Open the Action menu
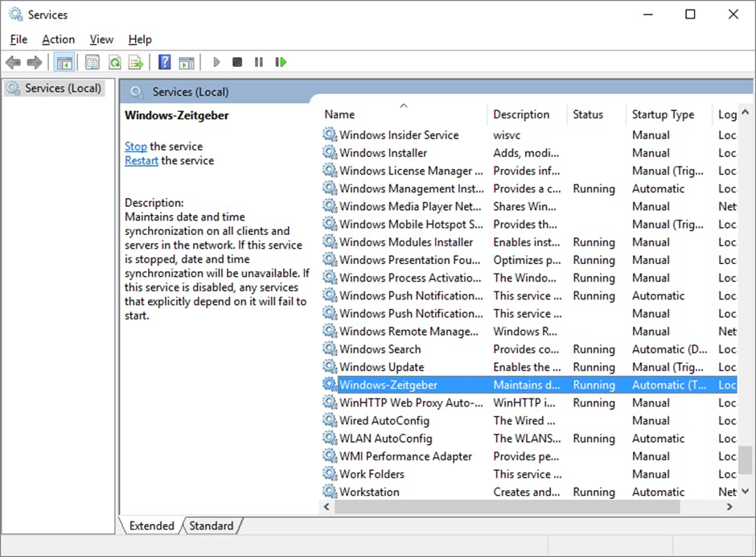 click(x=58, y=39)
